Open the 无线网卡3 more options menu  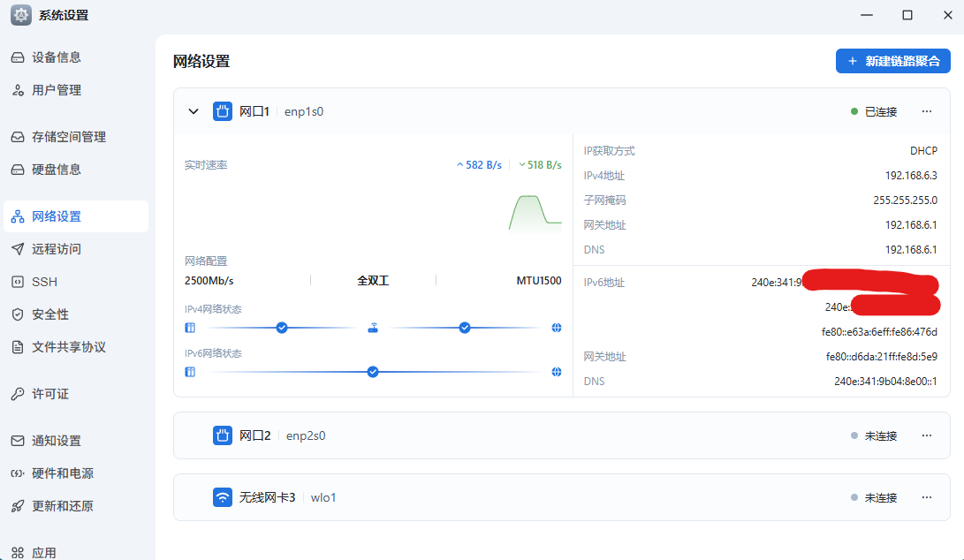coord(927,496)
